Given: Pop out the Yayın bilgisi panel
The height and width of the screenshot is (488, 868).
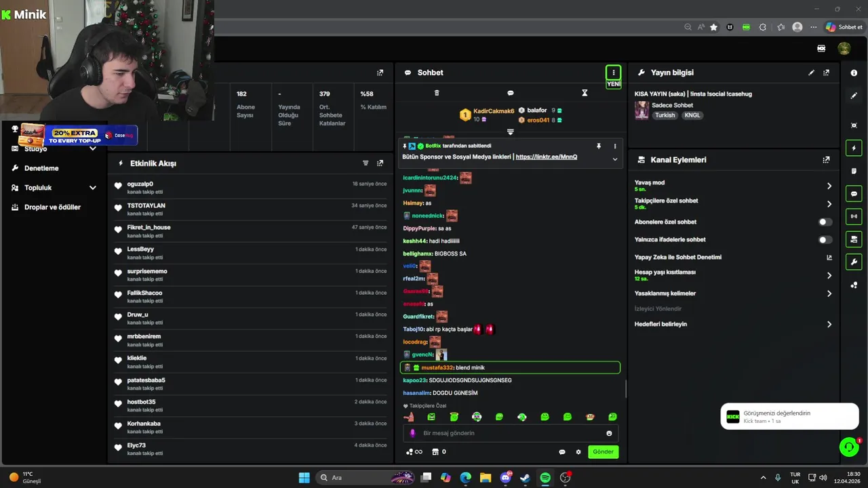Looking at the screenshot, I should coord(826,73).
